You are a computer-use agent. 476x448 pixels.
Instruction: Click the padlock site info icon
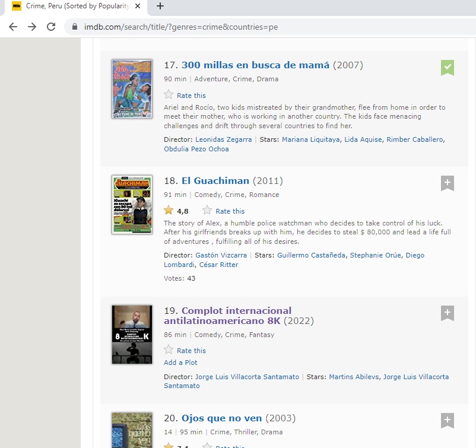click(x=75, y=27)
